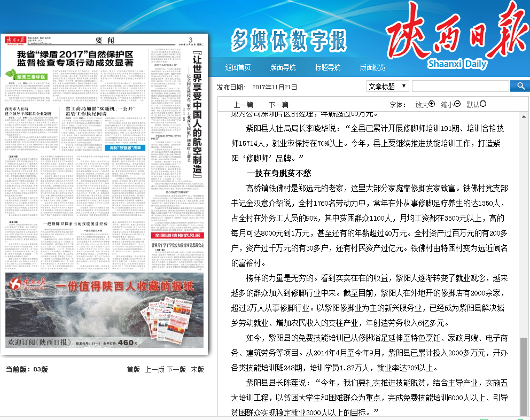Click the subheading 一技在身脱贫不愁
Viewport: 530px width, 420px height.
pos(279,174)
